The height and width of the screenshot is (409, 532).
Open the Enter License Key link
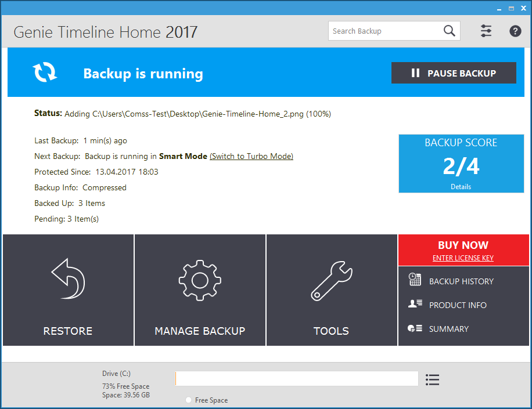463,258
